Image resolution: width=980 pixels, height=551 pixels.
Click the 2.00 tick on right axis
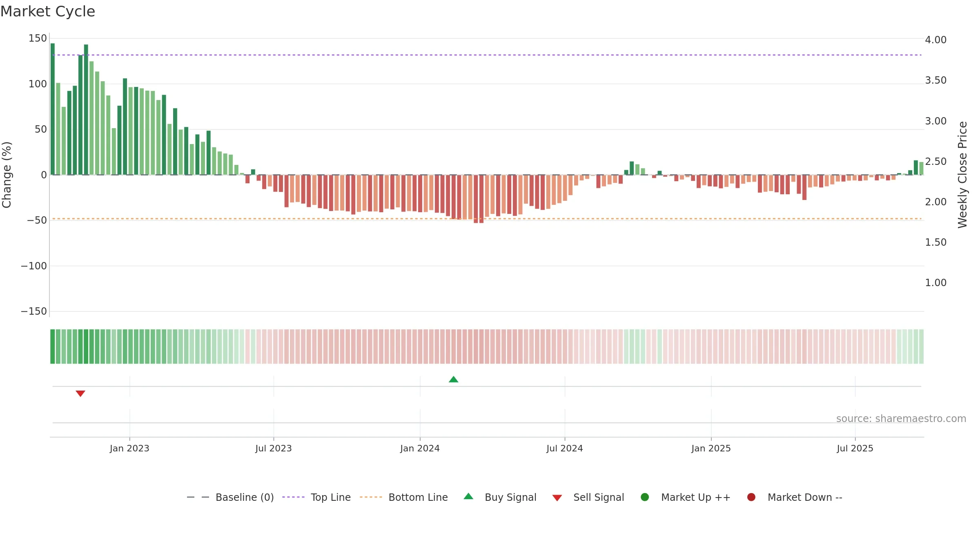pyautogui.click(x=936, y=202)
